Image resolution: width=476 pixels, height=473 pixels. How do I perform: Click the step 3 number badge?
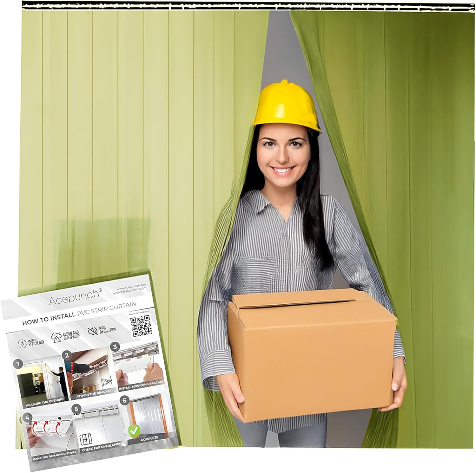pos(115,347)
